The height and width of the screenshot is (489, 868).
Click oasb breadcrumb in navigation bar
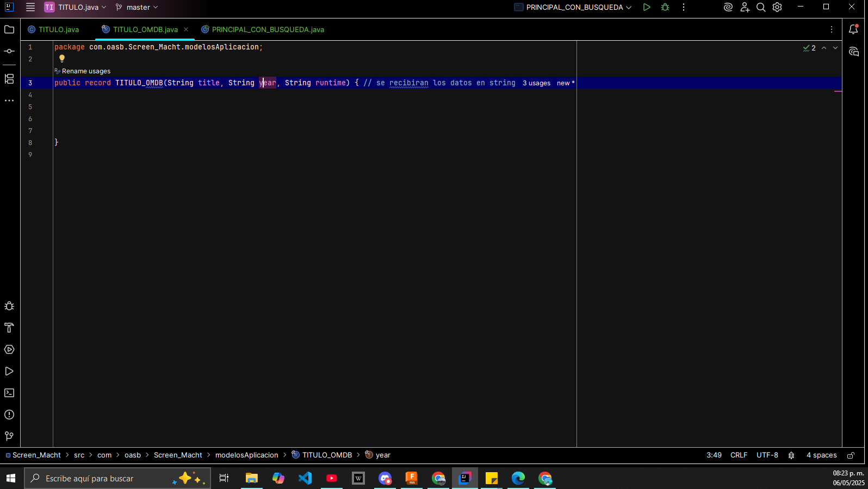tap(133, 455)
